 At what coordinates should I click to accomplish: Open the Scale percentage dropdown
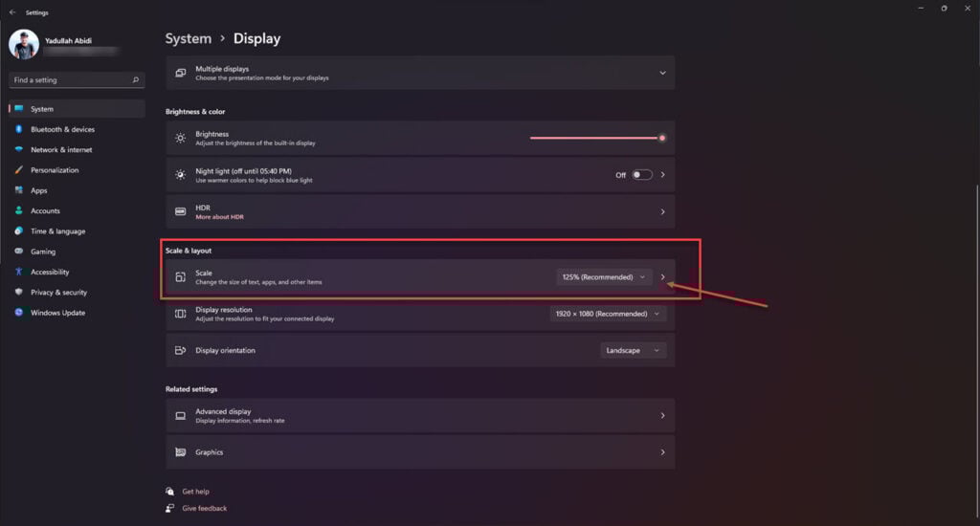(x=604, y=276)
